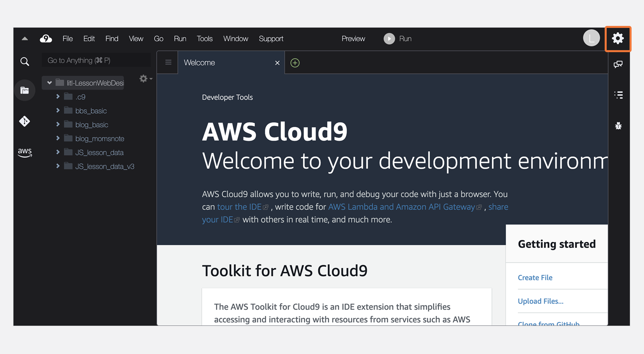Select the JS_lesson_data folder name
Image resolution: width=644 pixels, height=354 pixels.
tap(99, 152)
